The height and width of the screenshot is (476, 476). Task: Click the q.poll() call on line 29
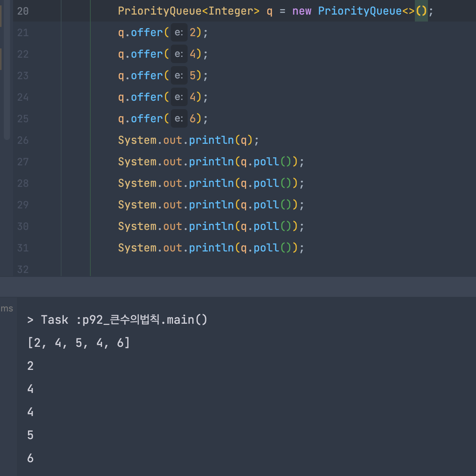click(266, 205)
